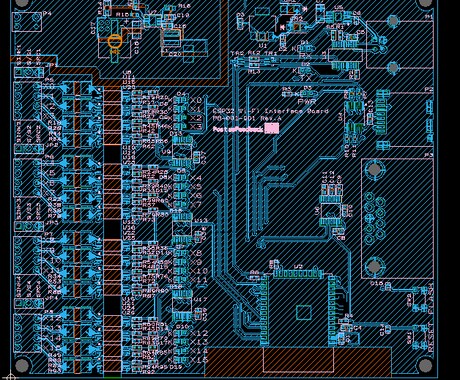Image resolution: width=460 pixels, height=380 pixels.
Task: Select the X4 input label
Action: tap(196, 178)
